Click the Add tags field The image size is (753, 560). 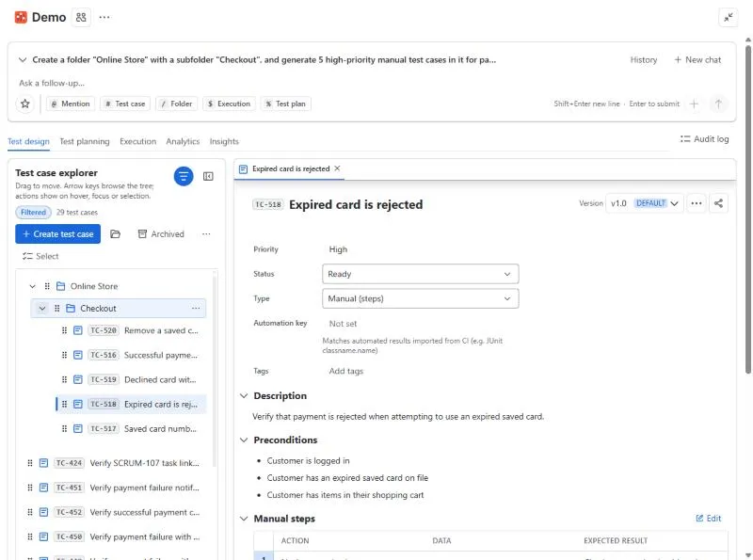[345, 371]
